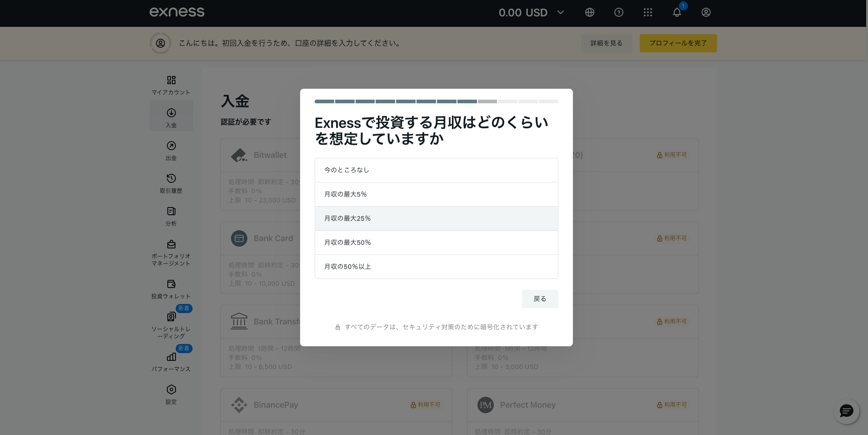Click the 出金 withdrawal sidebar icon
The width and height of the screenshot is (868, 435).
(171, 146)
